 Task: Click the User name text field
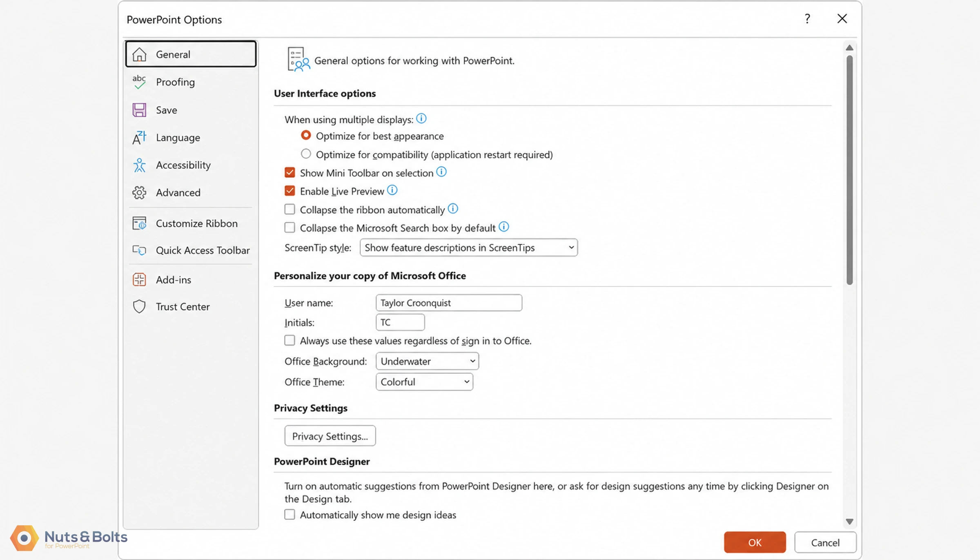pos(449,303)
